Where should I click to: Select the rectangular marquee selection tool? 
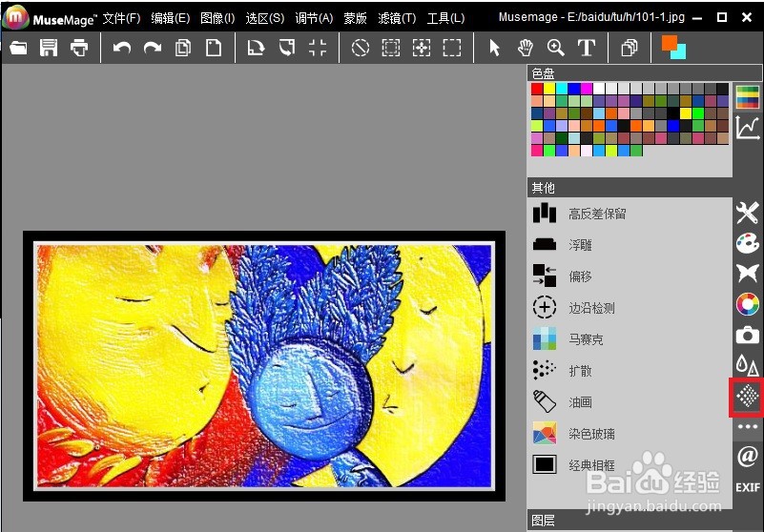[x=452, y=48]
